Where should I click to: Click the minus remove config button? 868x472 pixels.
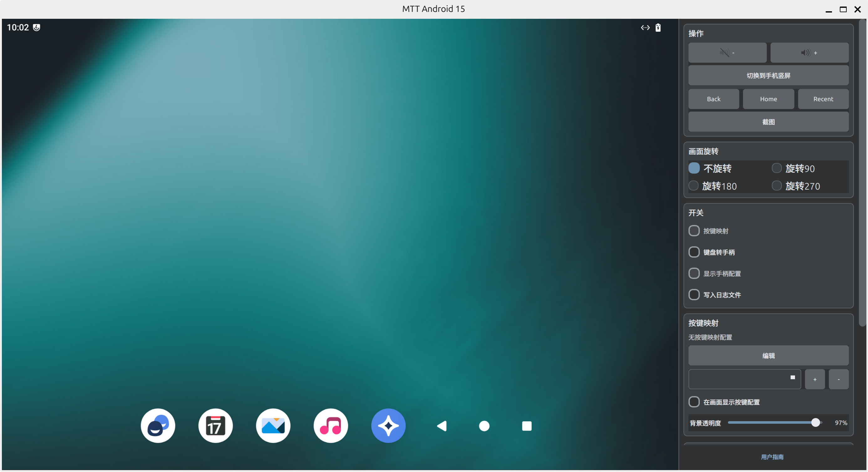[x=838, y=379]
